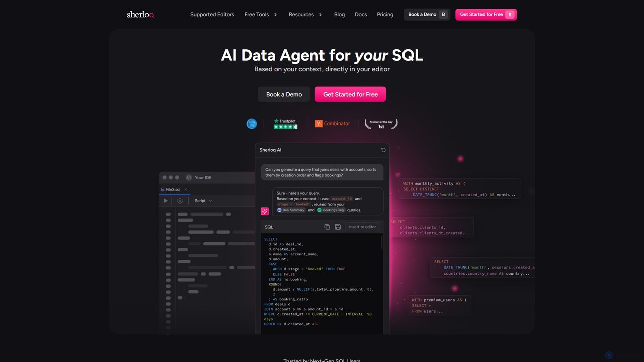Viewport: 644px width, 362px height.
Task: Click the reset chat icon in Sherloq AI
Action: coord(383,150)
